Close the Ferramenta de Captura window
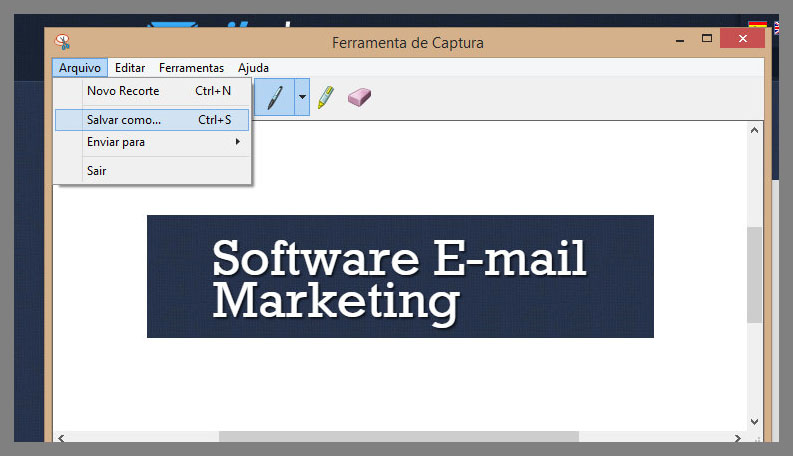 [x=742, y=38]
